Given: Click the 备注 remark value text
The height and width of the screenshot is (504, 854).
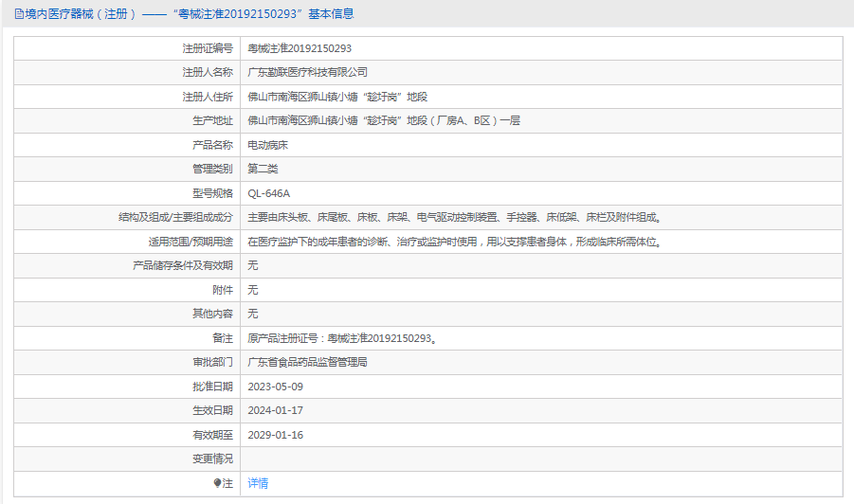Looking at the screenshot, I should (x=342, y=338).
